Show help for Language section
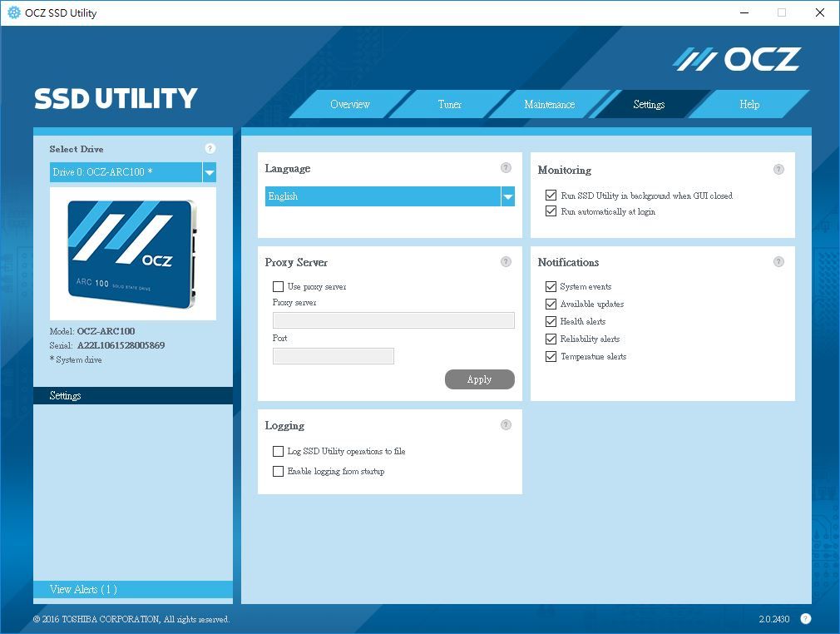Screen dimensions: 840x634 click(x=506, y=168)
